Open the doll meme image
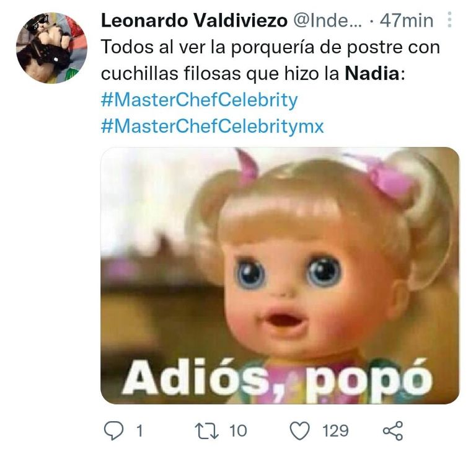This screenshot has width=476, height=454. click(280, 275)
